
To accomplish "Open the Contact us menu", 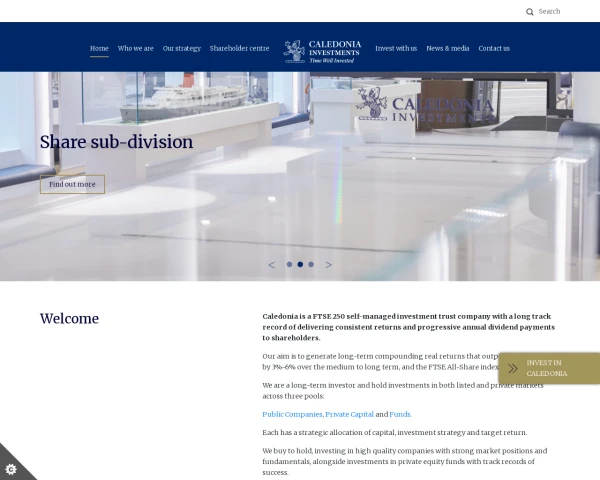I will pyautogui.click(x=494, y=49).
